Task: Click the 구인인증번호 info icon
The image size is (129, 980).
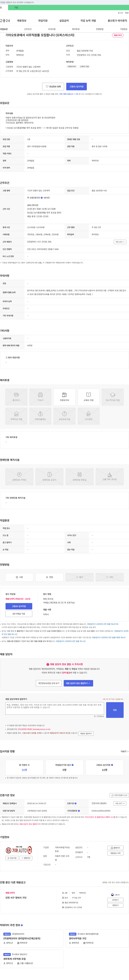Action: [x=79, y=811]
